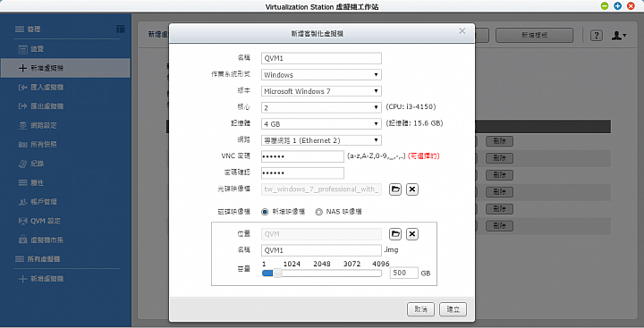Image resolution: width=644 pixels, height=328 pixels.
Task: Browse disk location via folder icon beside QVM
Action: pyautogui.click(x=395, y=234)
